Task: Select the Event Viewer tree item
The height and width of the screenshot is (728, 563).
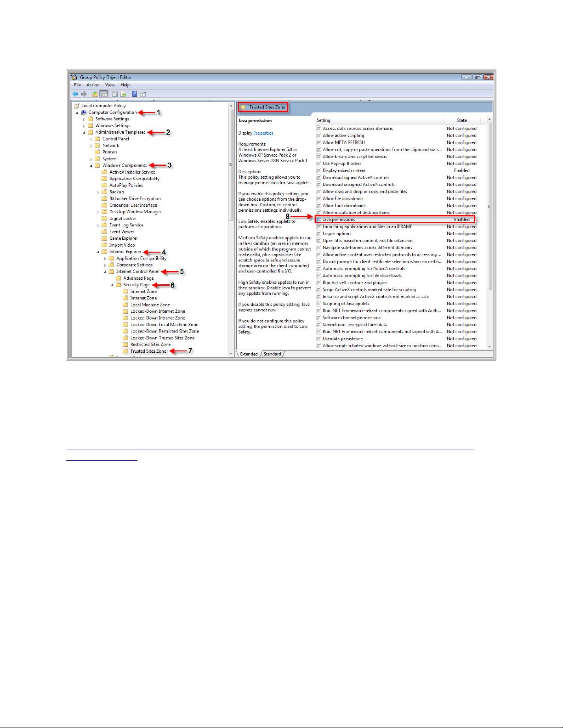Action: point(122,232)
